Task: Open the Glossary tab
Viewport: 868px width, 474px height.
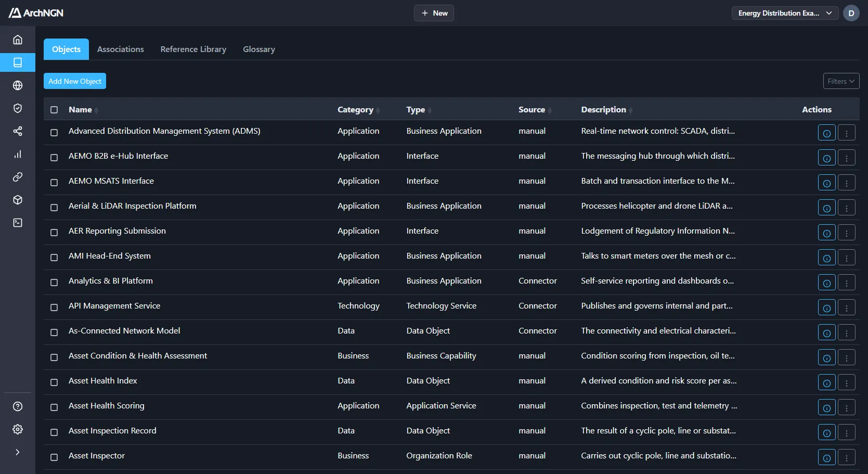Action: 259,49
